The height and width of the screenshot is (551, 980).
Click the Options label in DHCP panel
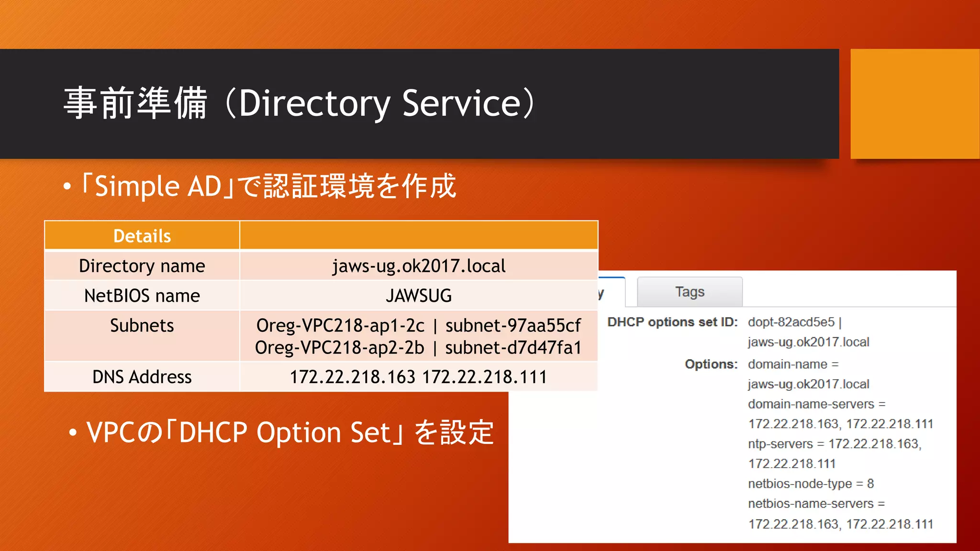point(711,364)
